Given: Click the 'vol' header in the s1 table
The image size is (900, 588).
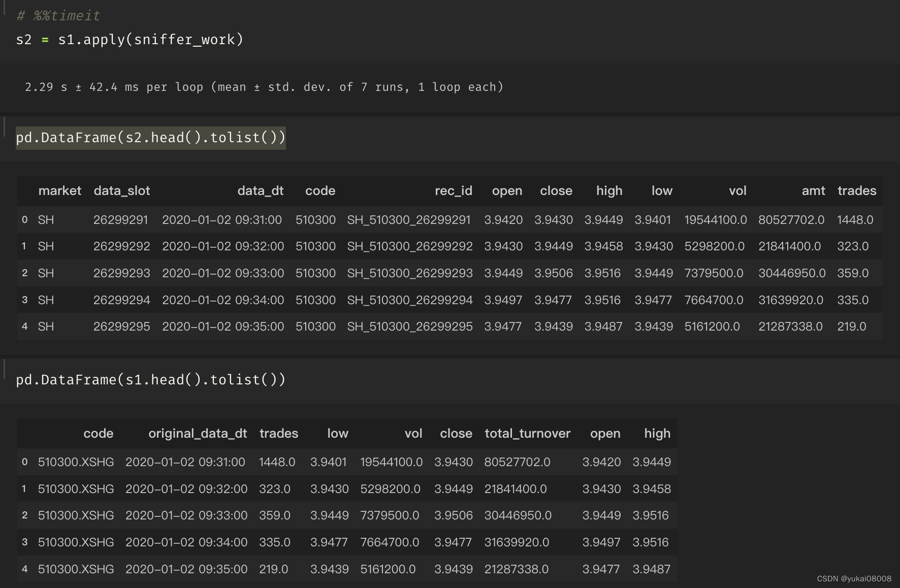Looking at the screenshot, I should click(413, 434).
